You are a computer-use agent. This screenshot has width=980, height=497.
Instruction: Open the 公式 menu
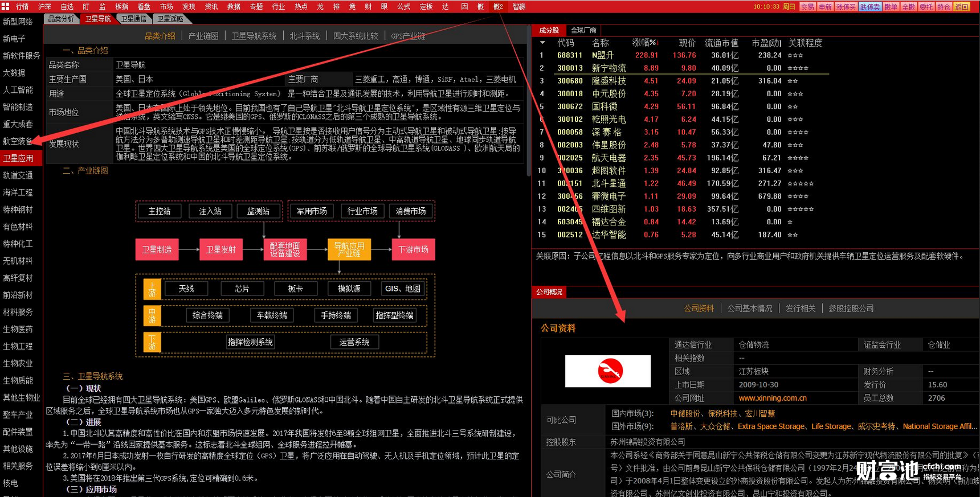pyautogui.click(x=404, y=6)
